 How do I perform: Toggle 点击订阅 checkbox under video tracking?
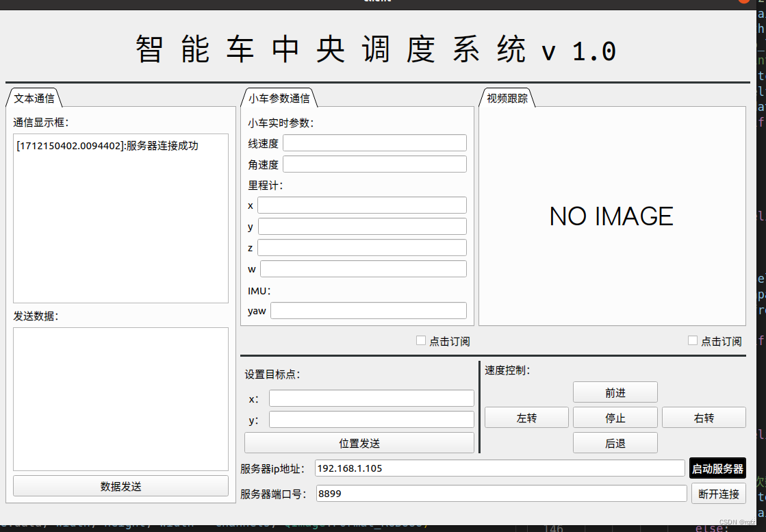[x=693, y=340]
